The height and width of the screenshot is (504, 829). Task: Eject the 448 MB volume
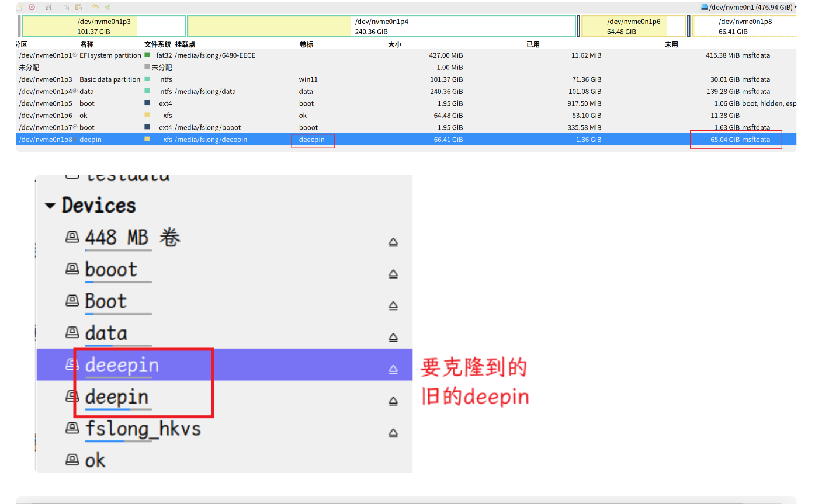(x=393, y=242)
